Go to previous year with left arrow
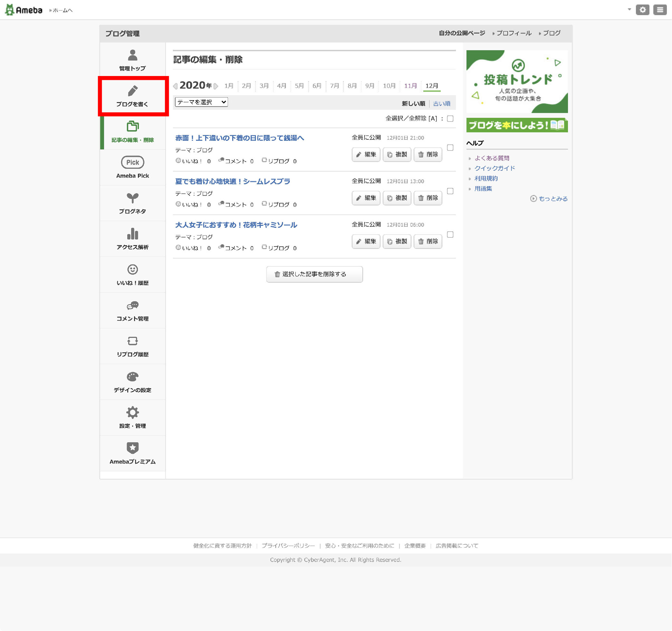 (x=175, y=86)
